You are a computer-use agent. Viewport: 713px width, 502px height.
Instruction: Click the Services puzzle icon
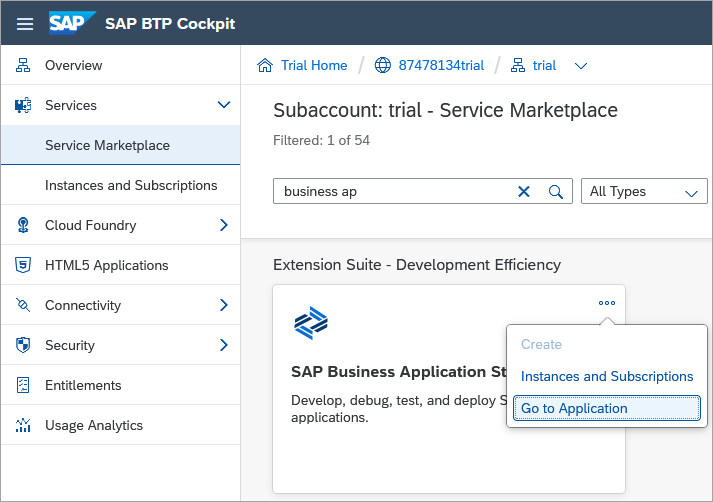click(x=23, y=105)
